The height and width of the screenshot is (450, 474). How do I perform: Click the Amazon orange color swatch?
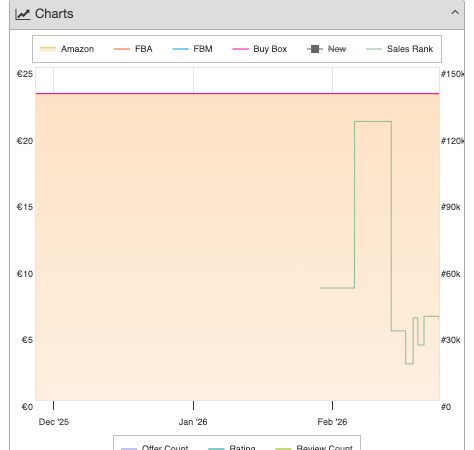pyautogui.click(x=48, y=49)
